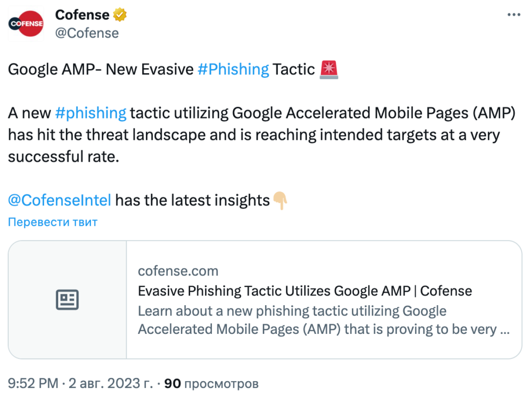
Task: Open 'Evasive Phishing Tactic Utilizes Google AMP' card title
Action: (304, 291)
